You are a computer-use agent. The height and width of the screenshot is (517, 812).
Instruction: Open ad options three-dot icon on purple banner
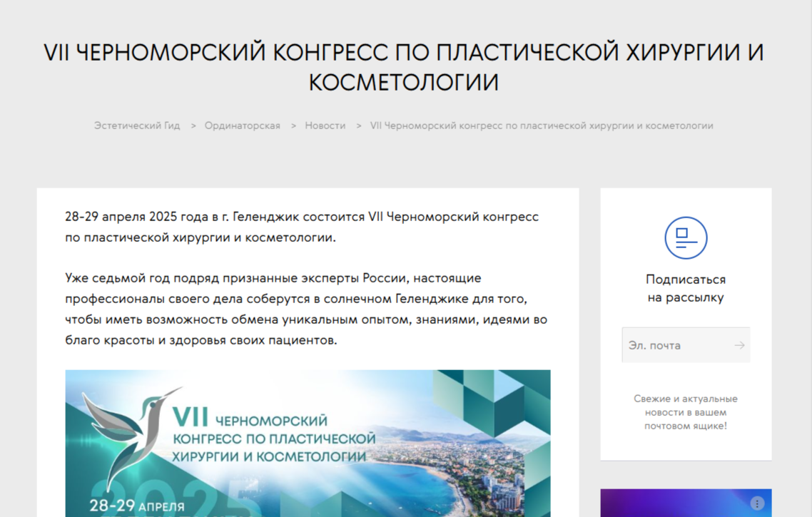(757, 503)
